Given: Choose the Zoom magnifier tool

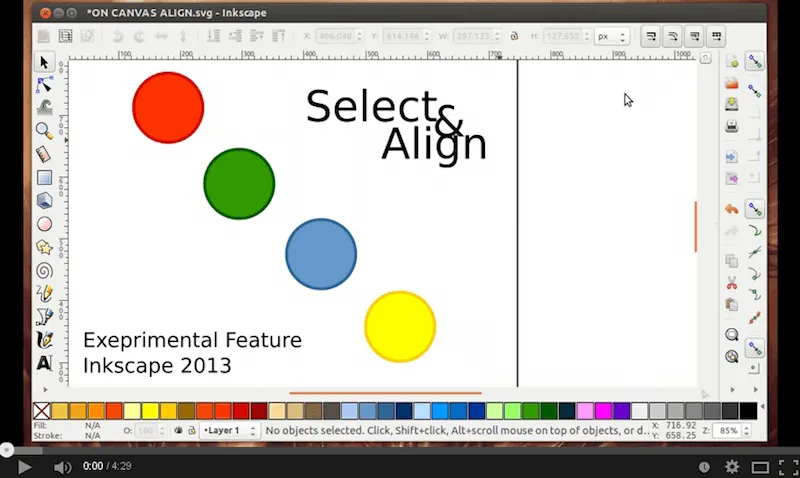Looking at the screenshot, I should [x=44, y=130].
